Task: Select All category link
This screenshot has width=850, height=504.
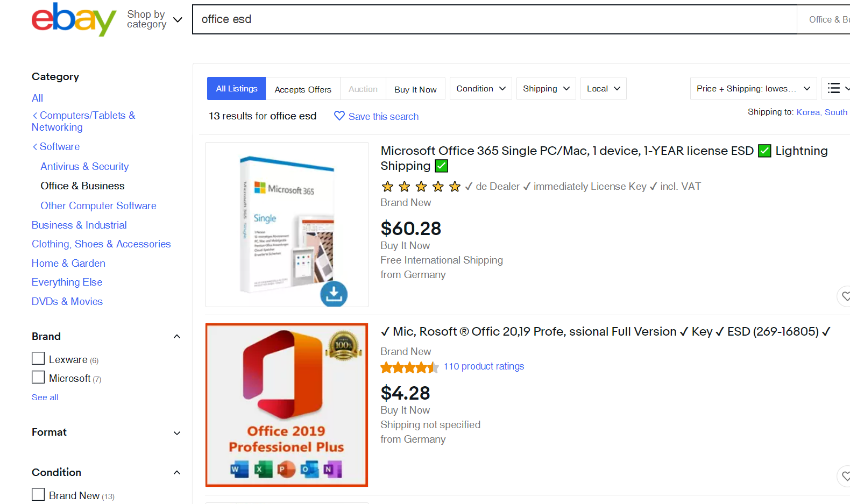Action: (x=37, y=98)
